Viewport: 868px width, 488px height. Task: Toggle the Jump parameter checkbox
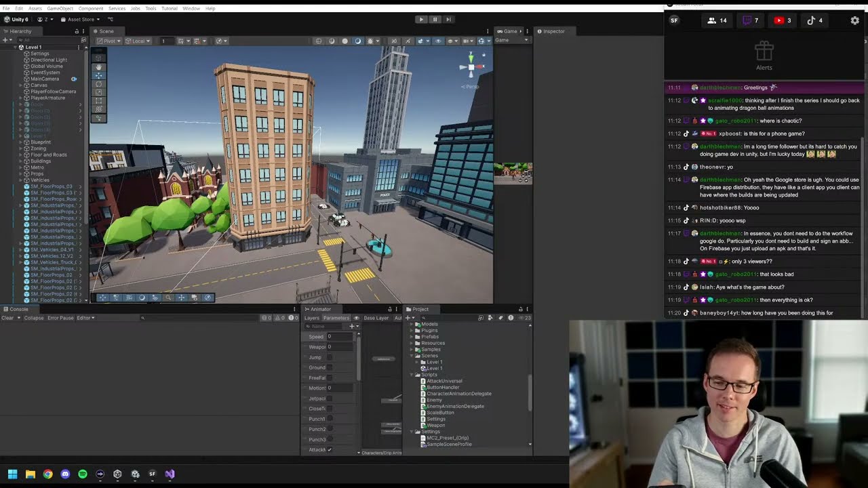coord(330,357)
